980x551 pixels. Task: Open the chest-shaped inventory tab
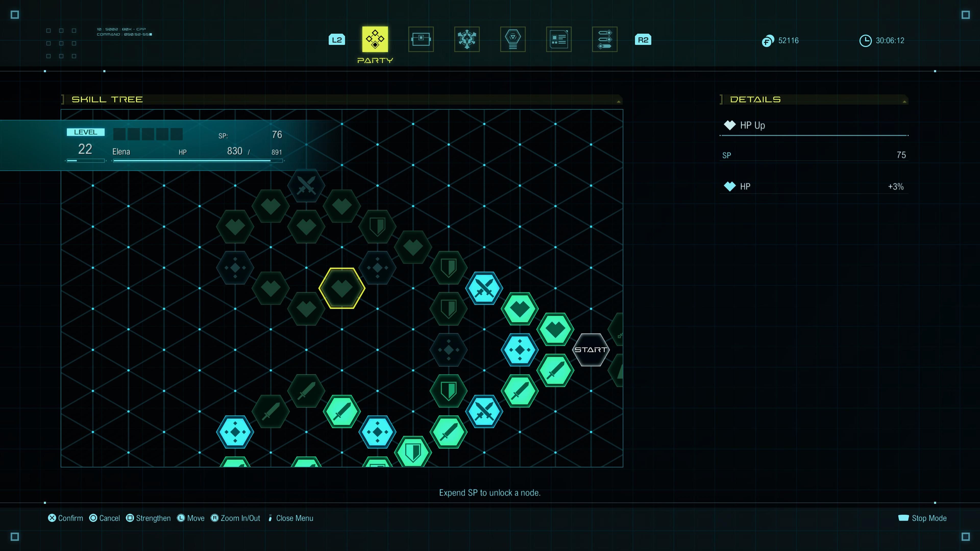pos(421,39)
